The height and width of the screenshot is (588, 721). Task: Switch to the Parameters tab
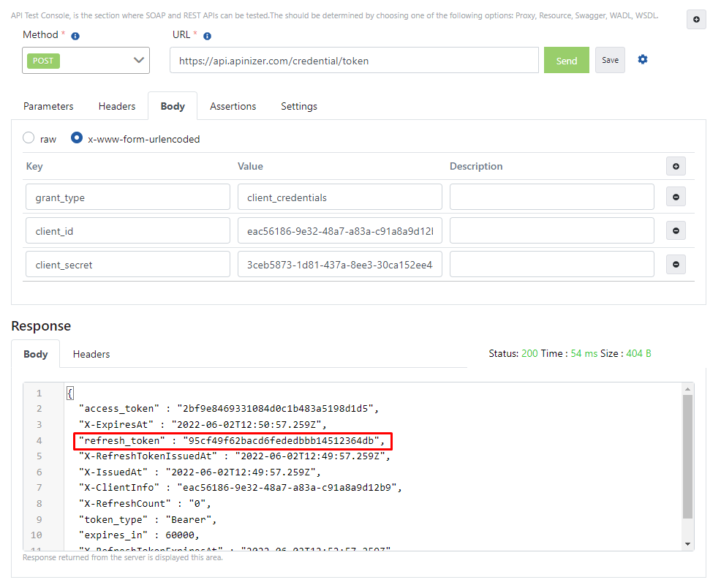tap(48, 106)
